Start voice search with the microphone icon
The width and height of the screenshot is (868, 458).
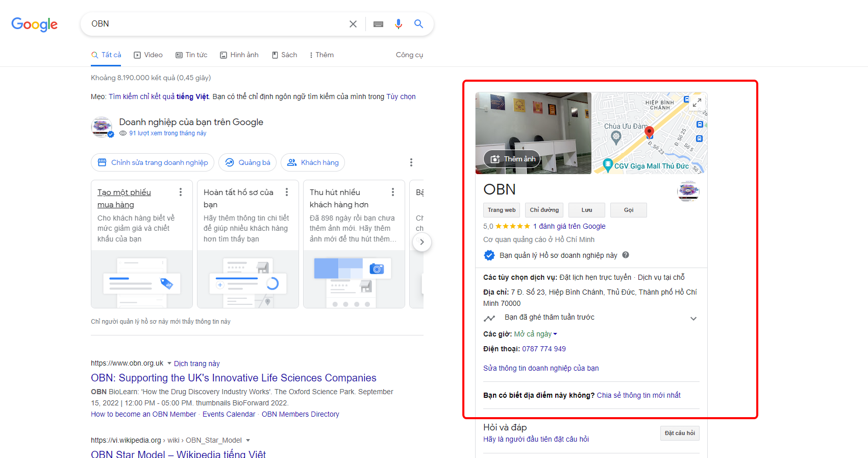pyautogui.click(x=399, y=24)
